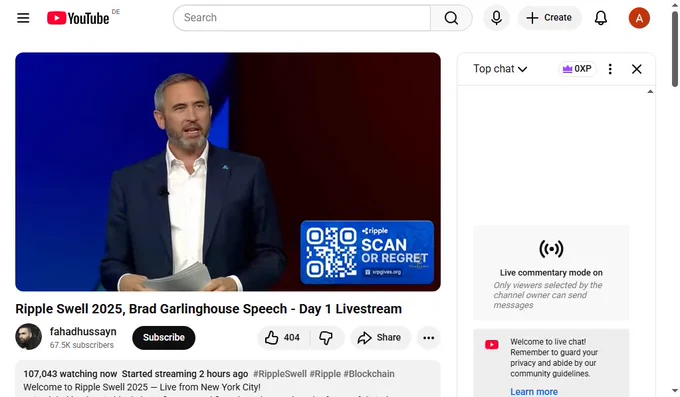
Task: Open fahadhussayn channel avatar
Action: [x=29, y=337]
